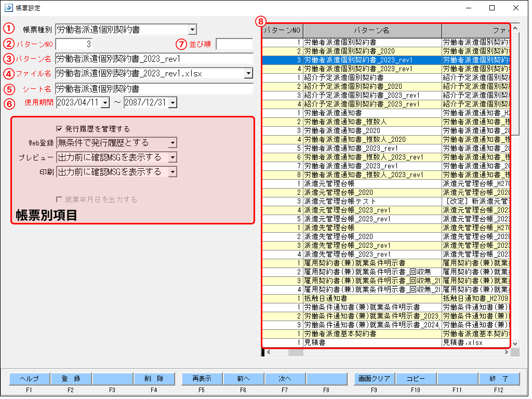532x399 pixels.
Task: Advance using the 次へ button
Action: (x=285, y=379)
